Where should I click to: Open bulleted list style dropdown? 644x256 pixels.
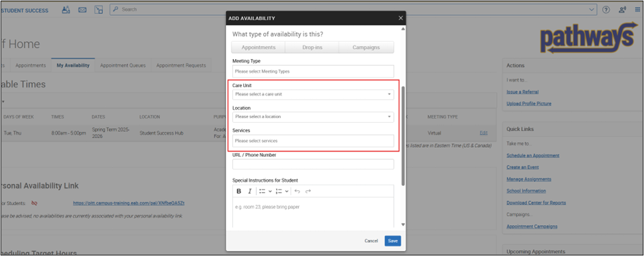point(270,191)
